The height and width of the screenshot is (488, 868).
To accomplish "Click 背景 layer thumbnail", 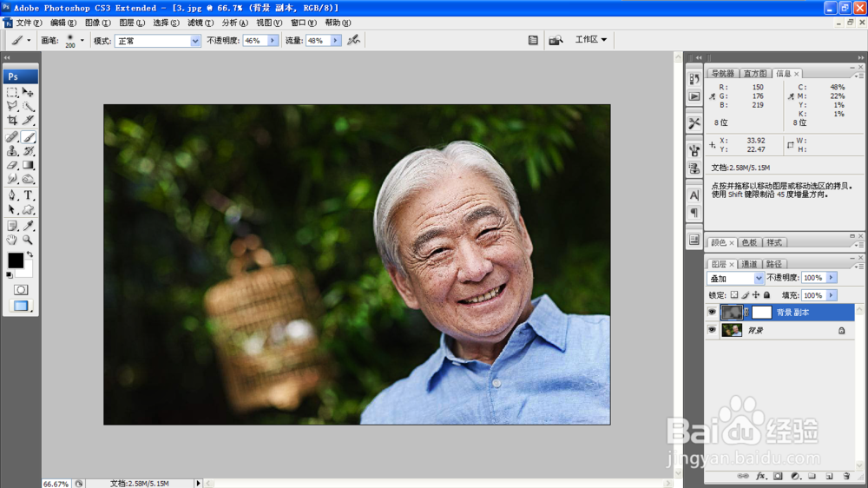I will 731,330.
